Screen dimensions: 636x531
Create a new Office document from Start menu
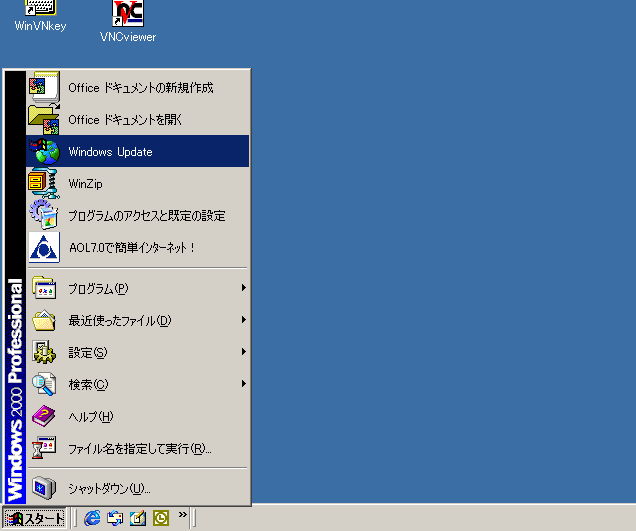point(138,87)
